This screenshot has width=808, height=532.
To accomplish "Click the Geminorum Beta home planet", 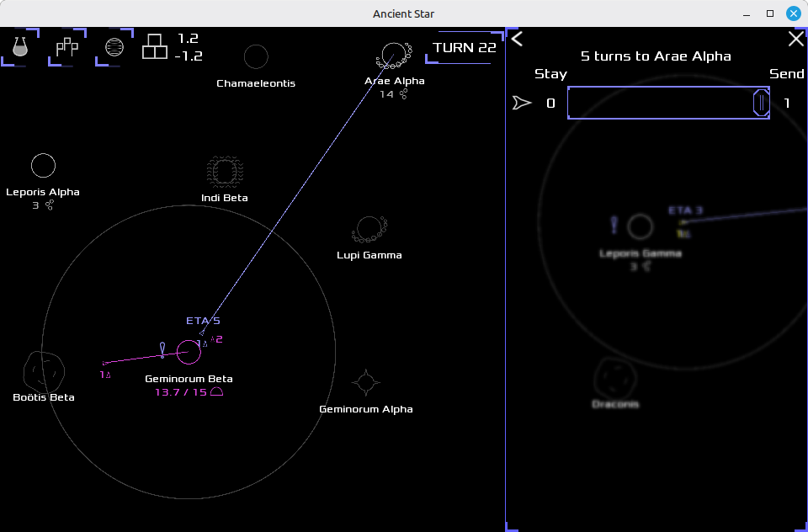I will [x=189, y=353].
